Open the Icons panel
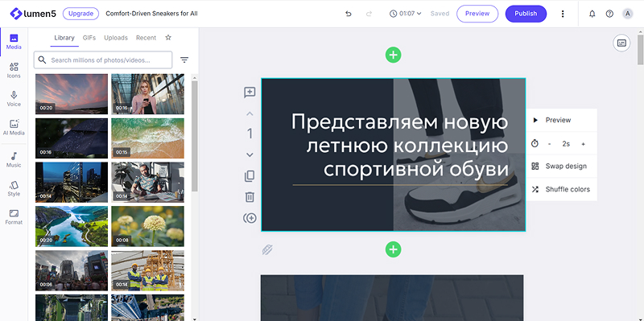This screenshot has height=321, width=644. (x=14, y=71)
